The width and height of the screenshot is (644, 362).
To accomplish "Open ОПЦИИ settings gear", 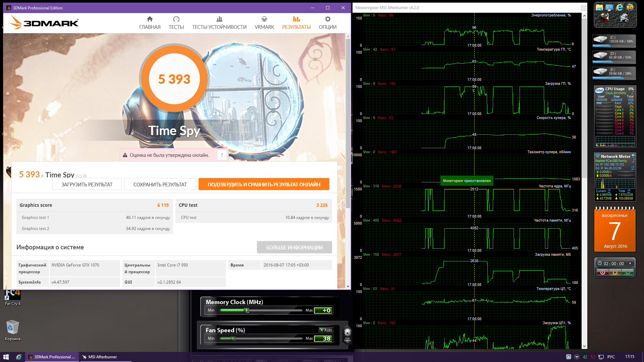I will 328,19.
